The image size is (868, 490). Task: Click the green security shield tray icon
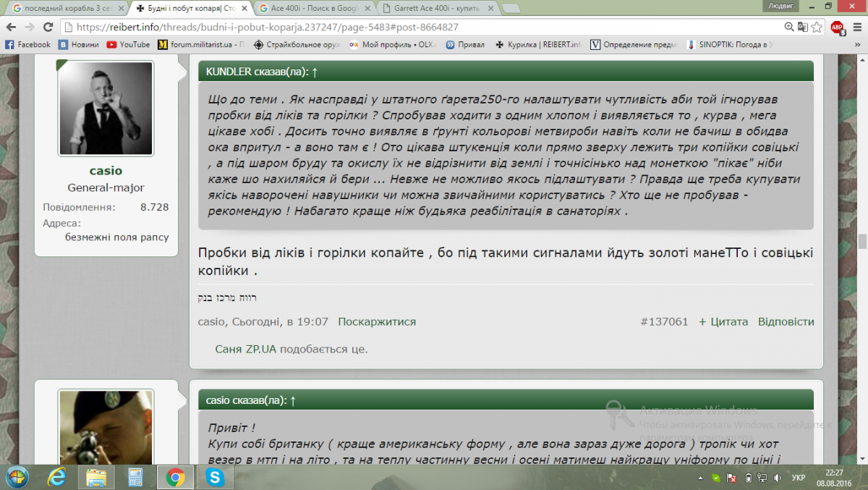pos(715,478)
